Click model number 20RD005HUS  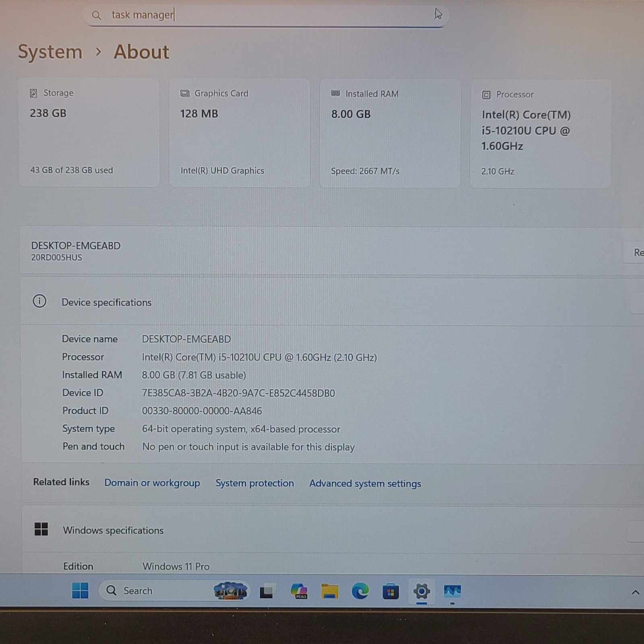pyautogui.click(x=56, y=258)
